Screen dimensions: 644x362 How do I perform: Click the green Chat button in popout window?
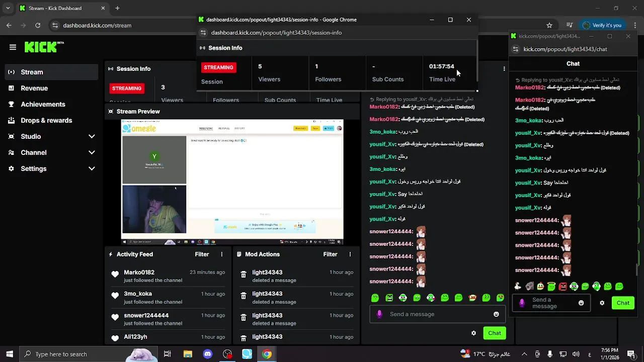[x=623, y=303]
